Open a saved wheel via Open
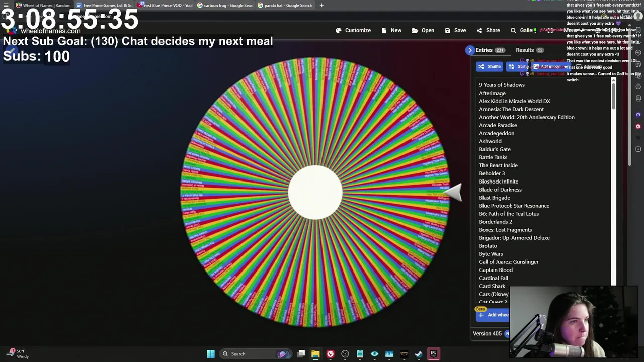 (x=423, y=30)
